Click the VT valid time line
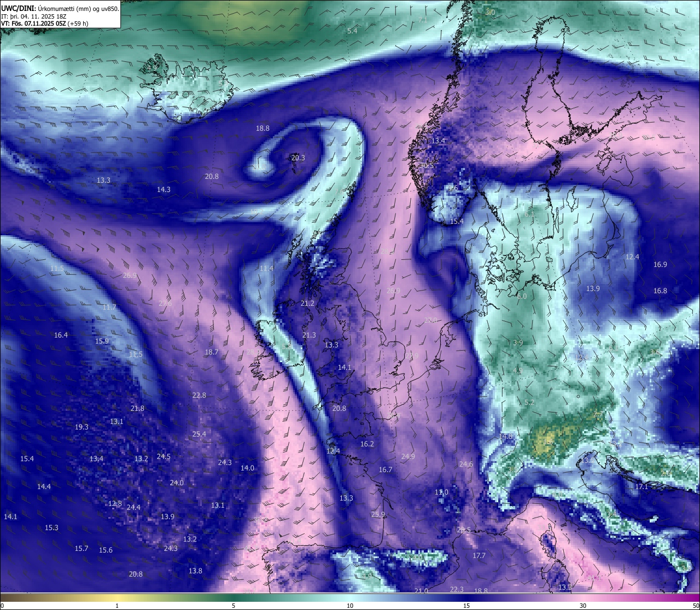Screen dimensions: 700x610 (44, 24)
